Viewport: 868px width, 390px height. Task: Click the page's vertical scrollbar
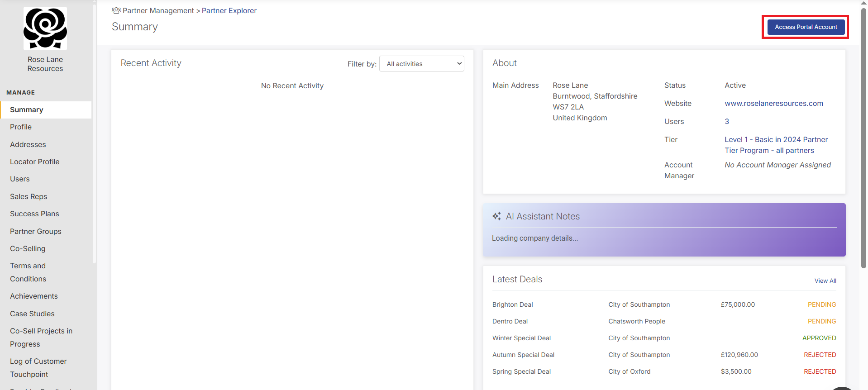click(863, 136)
